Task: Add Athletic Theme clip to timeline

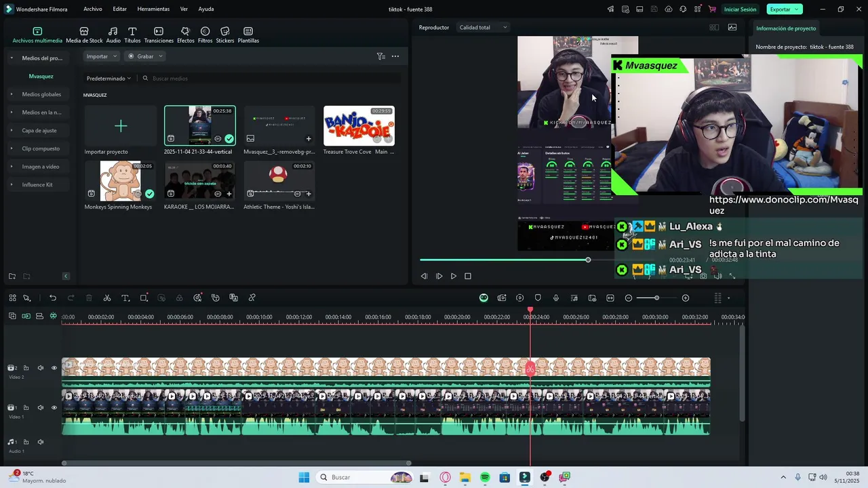Action: click(309, 194)
